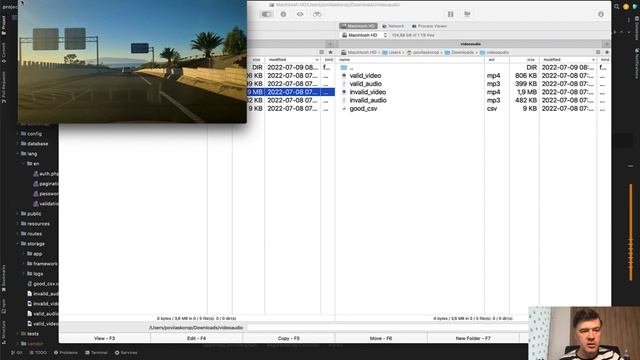This screenshot has width=640, height=360.
Task: Open Spotlight search in macOS menu bar
Action: point(617,6)
